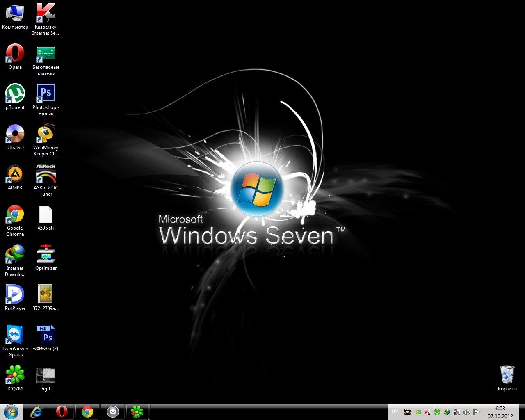The height and width of the screenshot is (420, 525).
Task: Open the volume speaker tray icon
Action: [x=467, y=412]
